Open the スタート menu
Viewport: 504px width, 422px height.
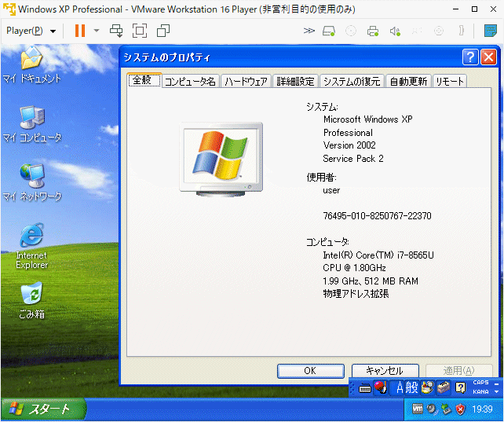[x=42, y=409]
